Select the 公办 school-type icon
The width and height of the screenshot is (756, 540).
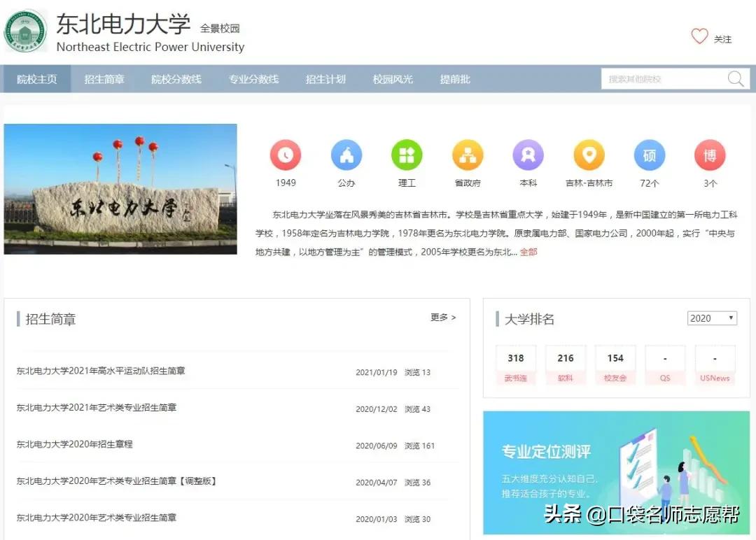346,155
